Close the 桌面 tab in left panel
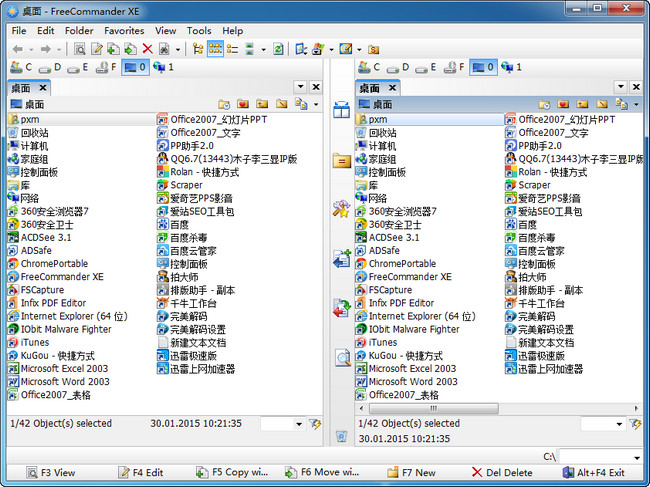Screen dimensions: 650x487 (42, 88)
